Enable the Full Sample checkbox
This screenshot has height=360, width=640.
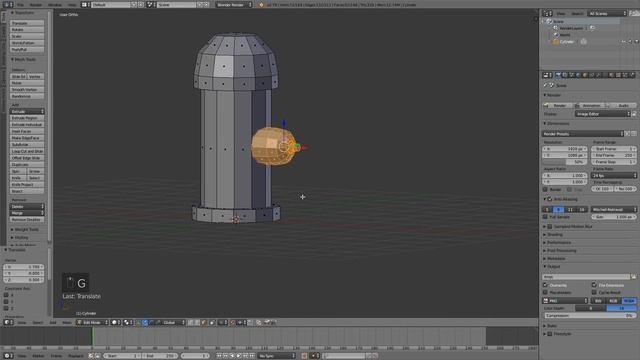[545, 217]
